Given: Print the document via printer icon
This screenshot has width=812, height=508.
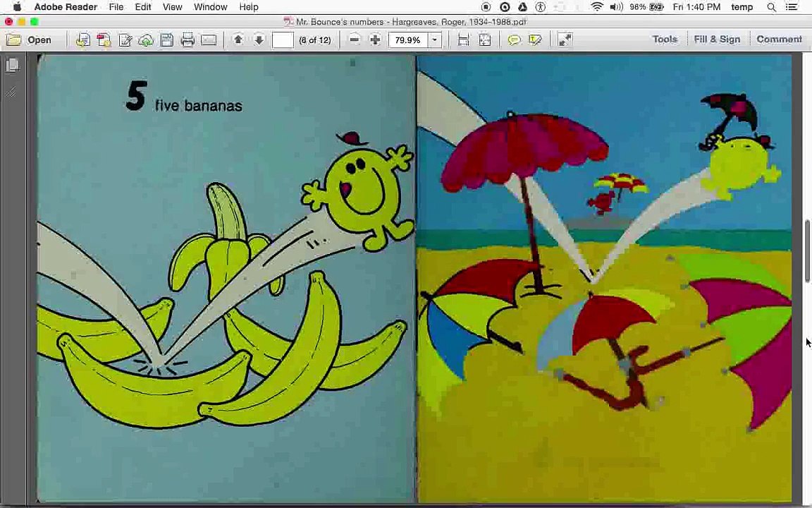Looking at the screenshot, I should coord(187,40).
